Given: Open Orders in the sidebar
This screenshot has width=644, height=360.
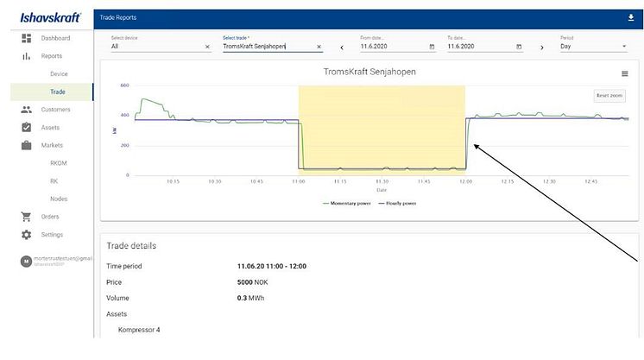Looking at the screenshot, I should (52, 217).
